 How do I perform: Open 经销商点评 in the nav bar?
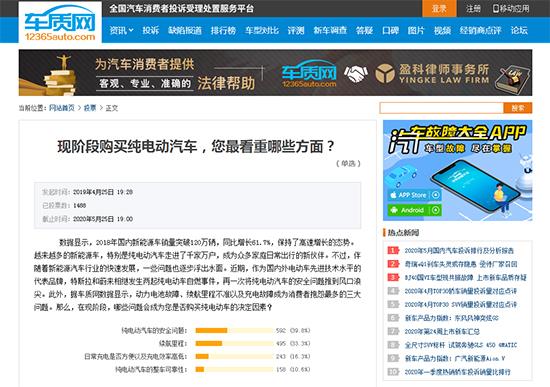(x=480, y=31)
